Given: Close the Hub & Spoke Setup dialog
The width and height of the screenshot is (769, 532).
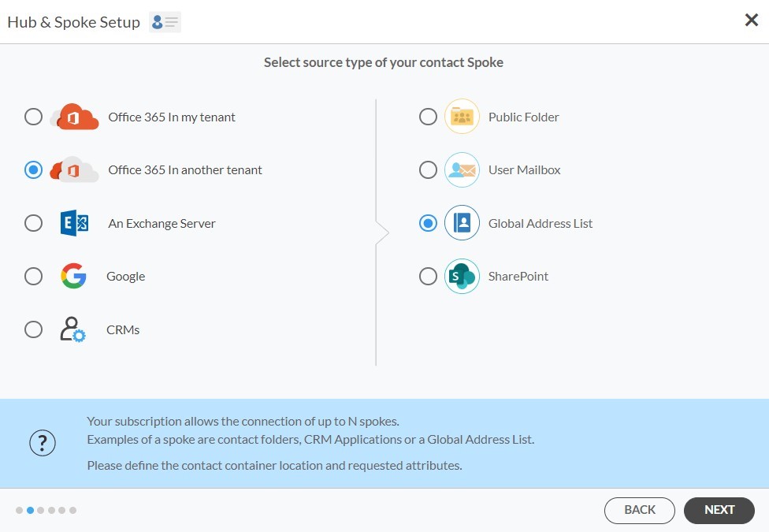Looking at the screenshot, I should point(752,20).
